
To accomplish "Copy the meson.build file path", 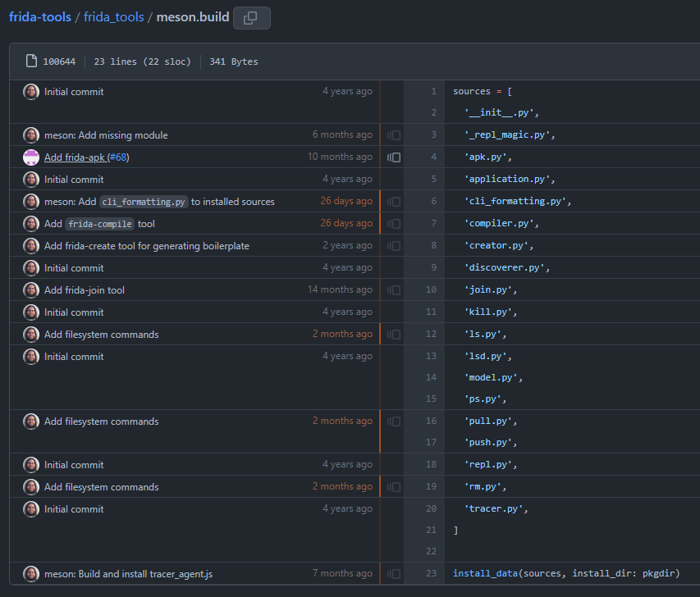I will (251, 18).
